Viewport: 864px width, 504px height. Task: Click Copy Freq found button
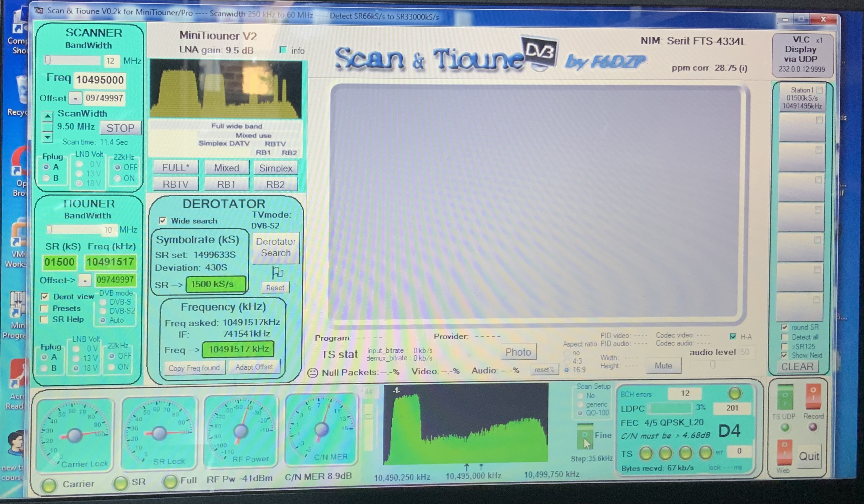194,368
